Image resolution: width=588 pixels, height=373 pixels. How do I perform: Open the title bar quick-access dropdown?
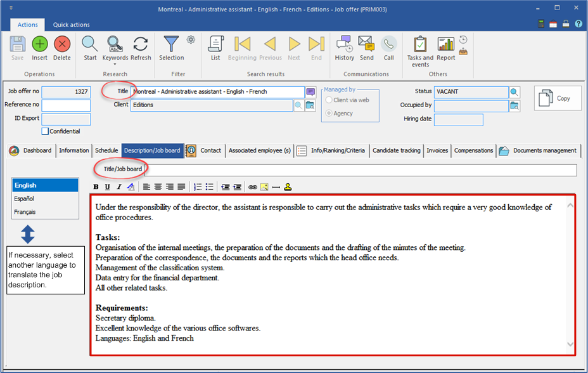coord(11,8)
